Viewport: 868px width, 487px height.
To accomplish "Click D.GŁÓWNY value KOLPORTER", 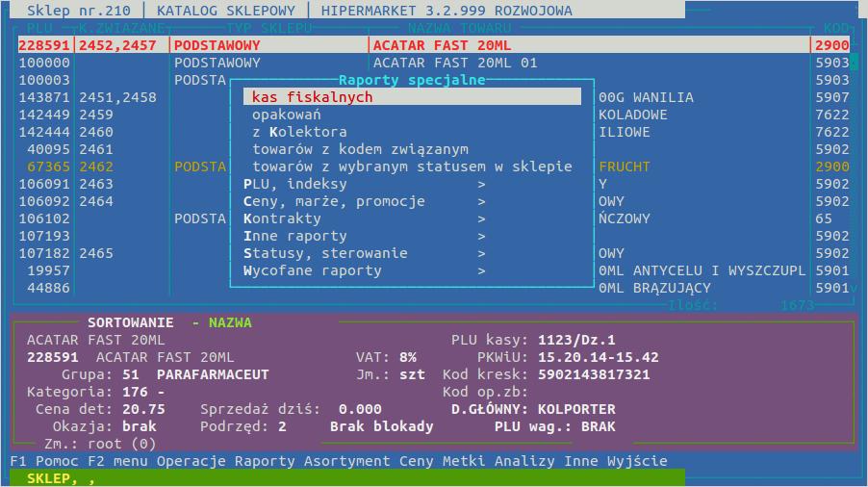I will pos(576,410).
